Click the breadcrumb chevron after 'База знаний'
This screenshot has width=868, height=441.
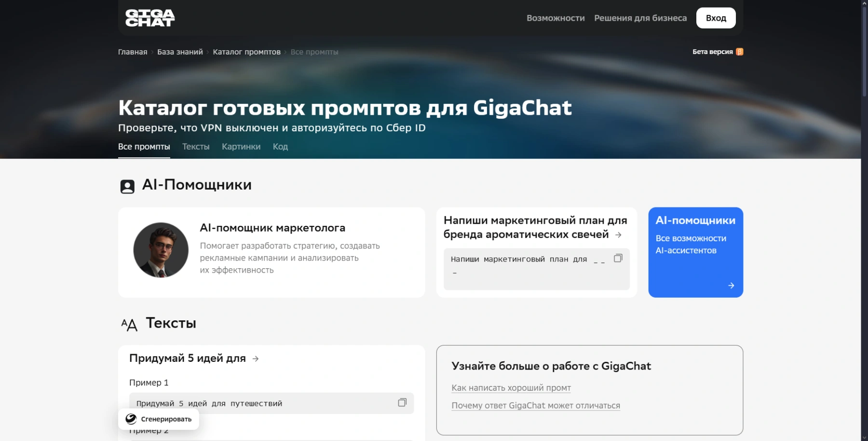[x=207, y=52]
